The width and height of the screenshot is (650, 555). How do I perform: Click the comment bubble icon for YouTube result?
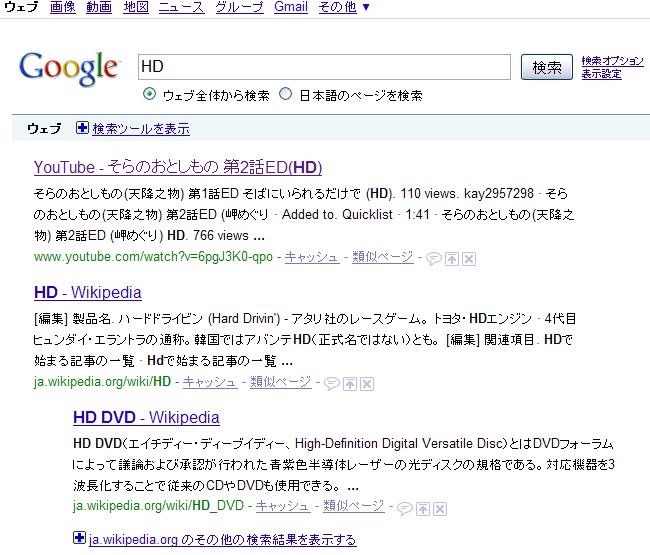click(x=434, y=259)
